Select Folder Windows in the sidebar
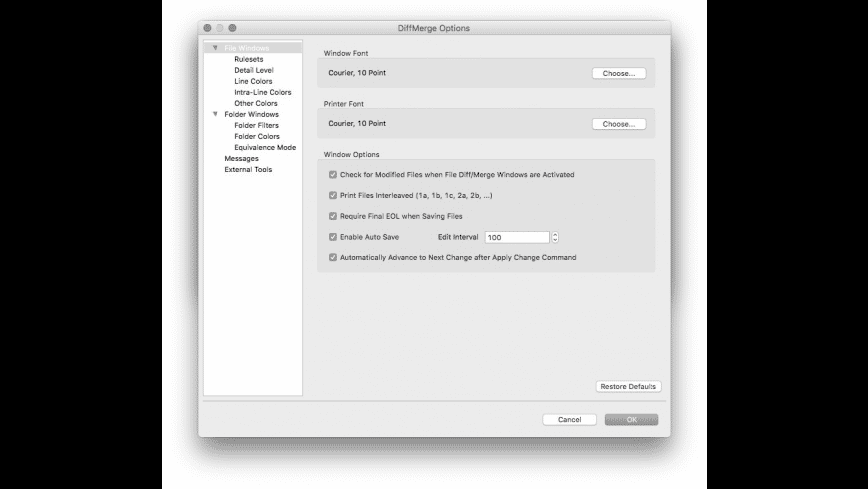This screenshot has width=868, height=489. tap(251, 114)
